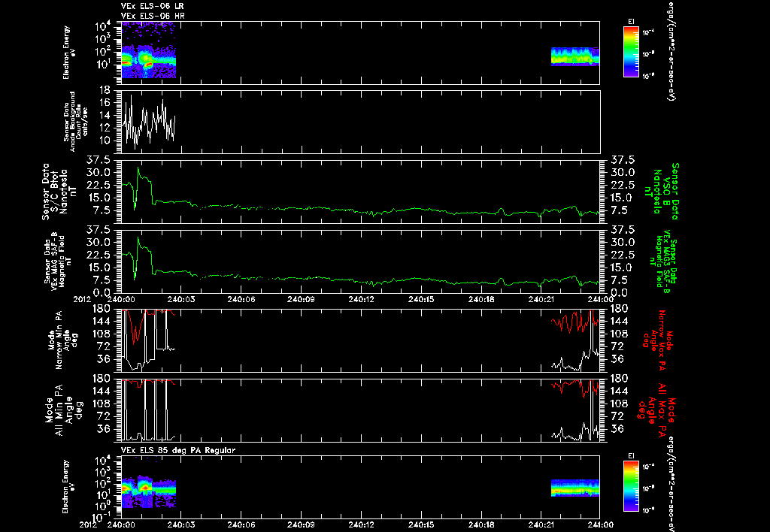Click the "240:09" label under the MAG SAF-B panel
This screenshot has width=770, height=532.
(301, 299)
